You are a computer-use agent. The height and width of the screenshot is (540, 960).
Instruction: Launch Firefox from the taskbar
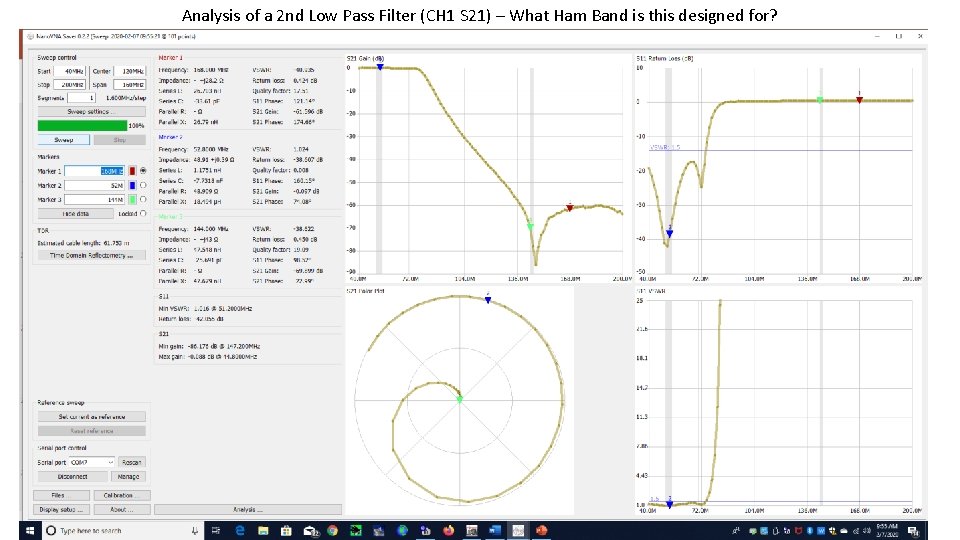[x=448, y=531]
